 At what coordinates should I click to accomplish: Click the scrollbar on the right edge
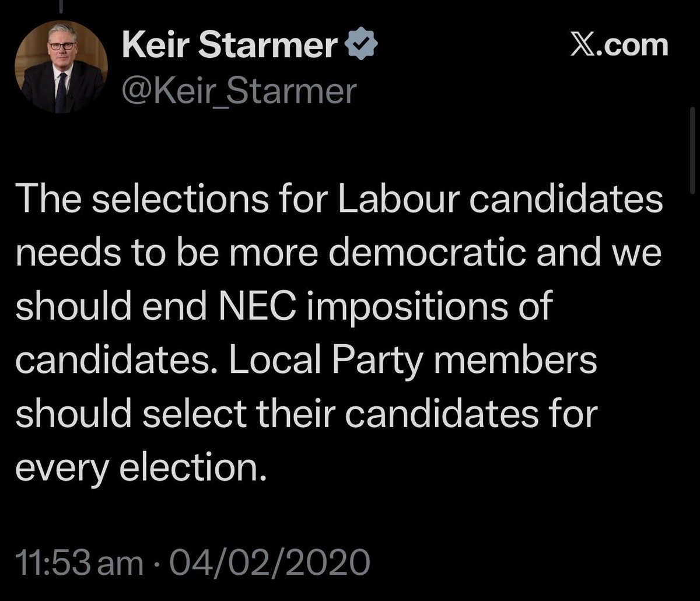pyautogui.click(x=693, y=152)
